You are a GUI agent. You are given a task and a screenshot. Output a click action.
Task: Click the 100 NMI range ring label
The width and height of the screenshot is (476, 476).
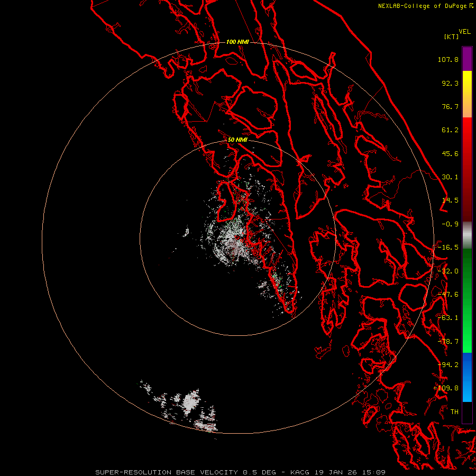[237, 42]
